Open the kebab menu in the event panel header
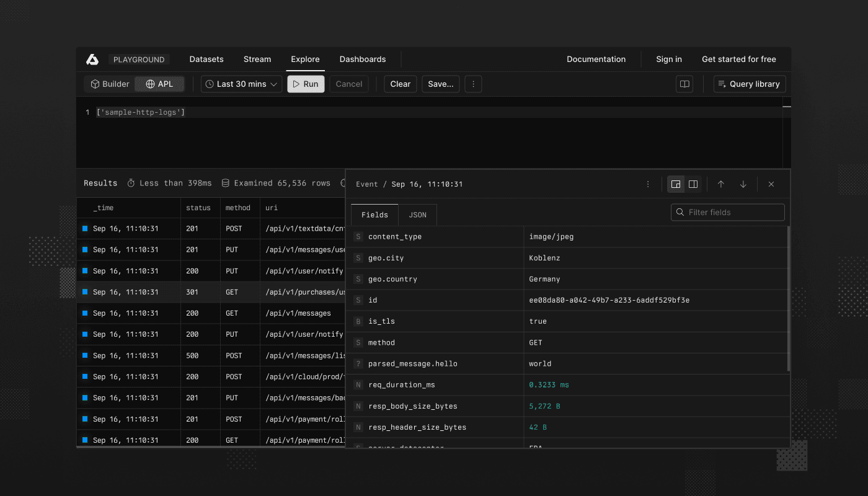 [647, 184]
